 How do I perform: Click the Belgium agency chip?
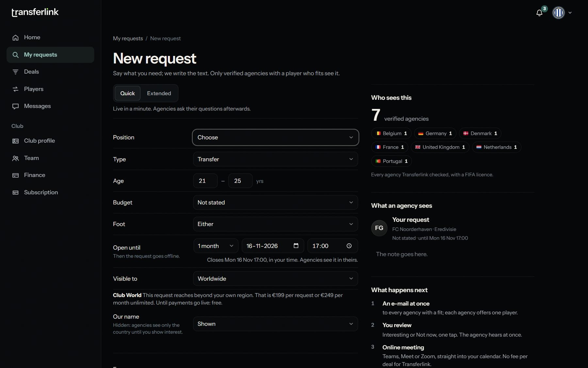click(391, 133)
